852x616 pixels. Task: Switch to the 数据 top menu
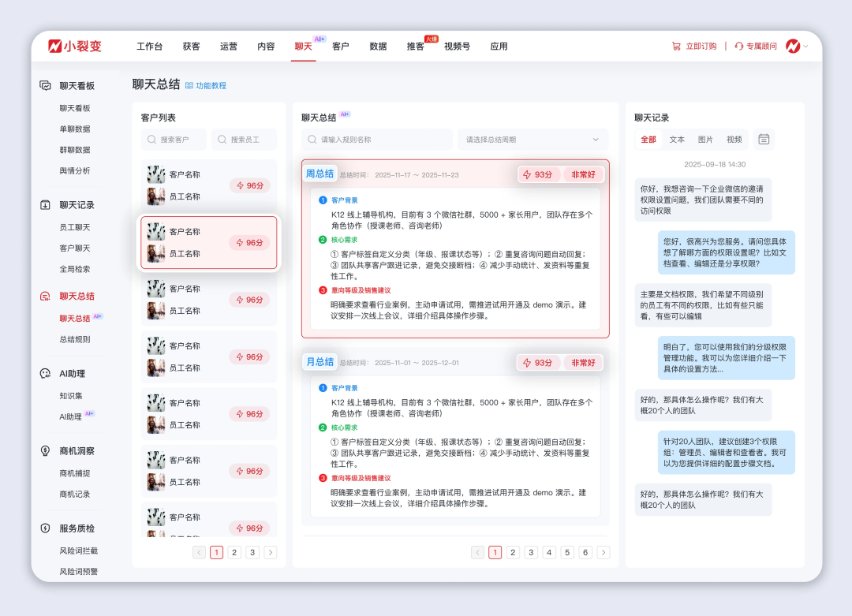(378, 47)
